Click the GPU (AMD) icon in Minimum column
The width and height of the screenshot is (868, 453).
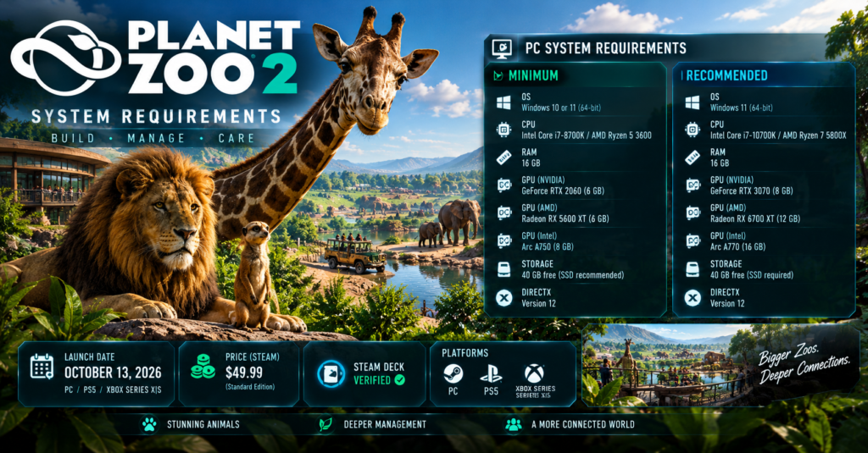[504, 213]
